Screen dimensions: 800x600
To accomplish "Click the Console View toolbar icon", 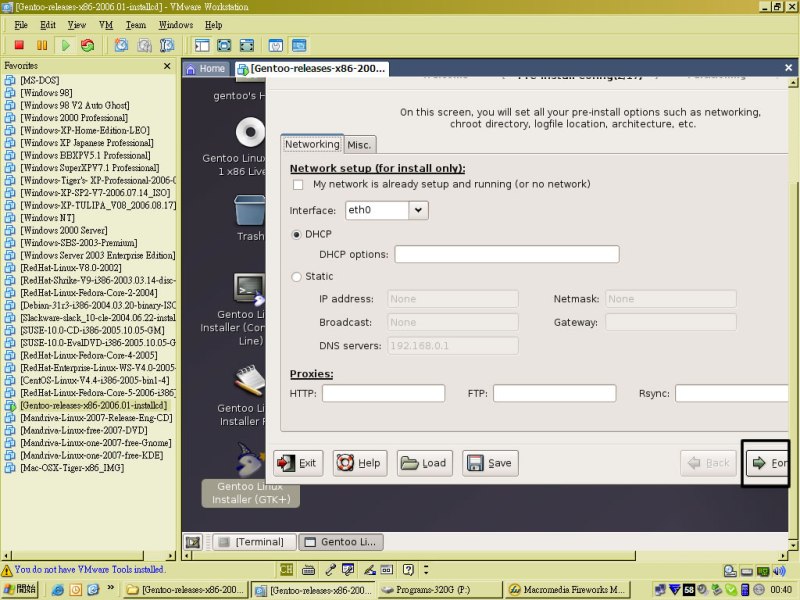I will click(x=299, y=45).
